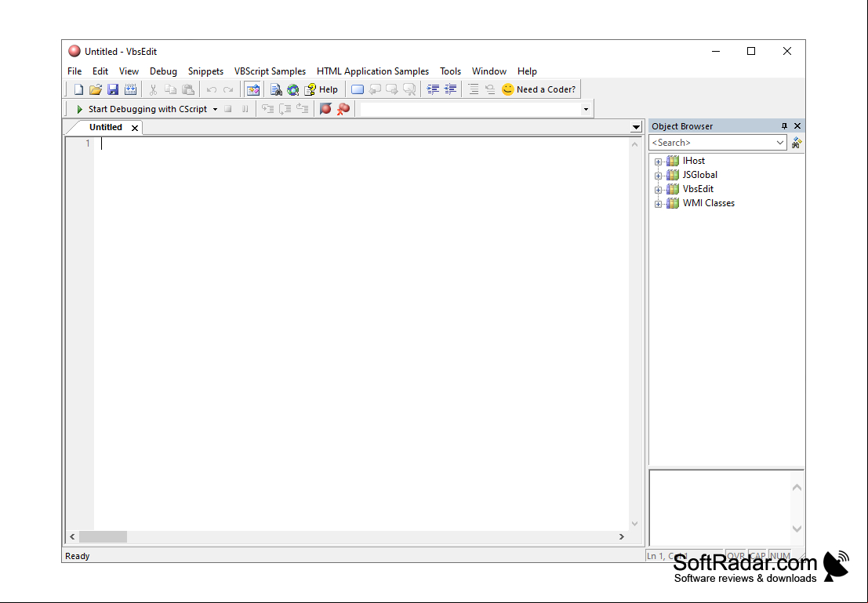Click the editor's horizontal scroll right arrow
This screenshot has width=868, height=603.
pyautogui.click(x=622, y=536)
